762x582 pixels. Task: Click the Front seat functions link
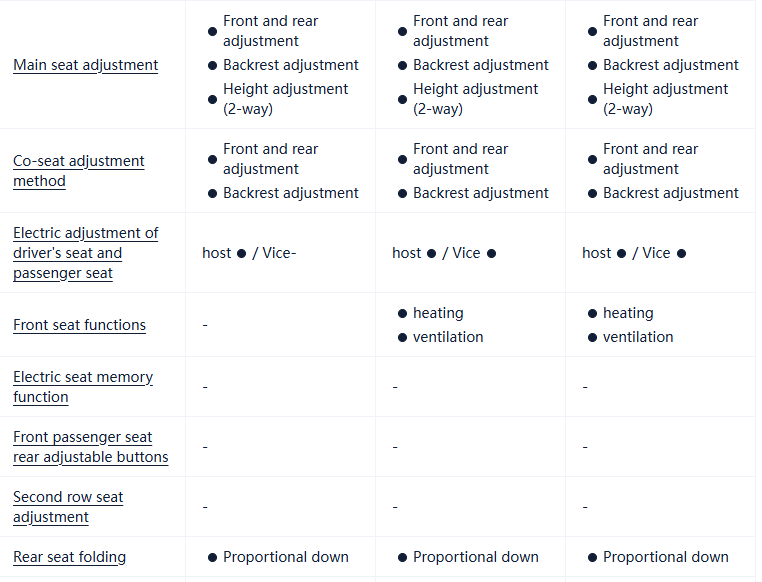point(79,325)
